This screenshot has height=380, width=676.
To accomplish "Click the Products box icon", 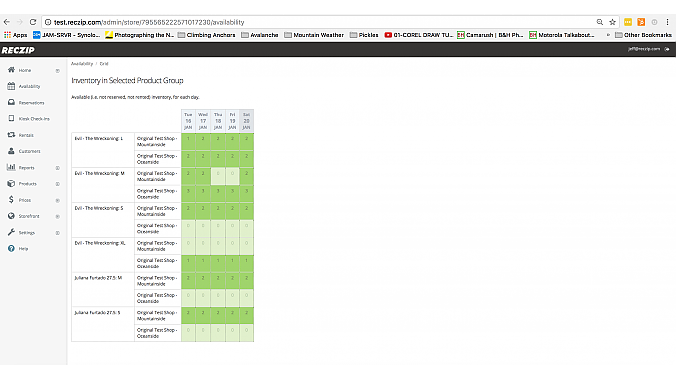I will 11,183.
